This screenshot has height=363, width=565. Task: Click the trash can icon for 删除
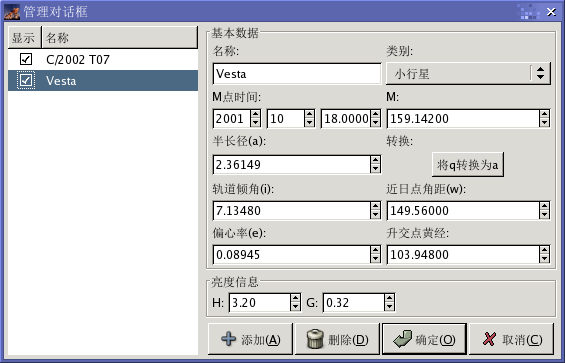[315, 339]
